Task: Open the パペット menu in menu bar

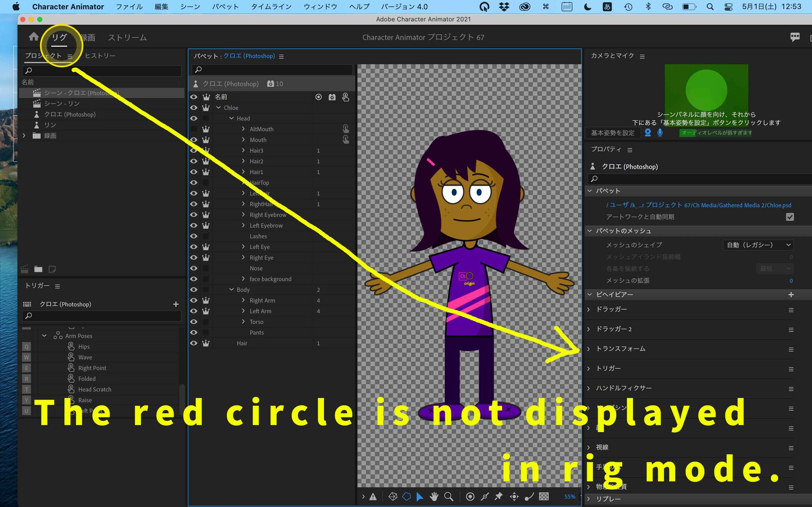Action: point(225,7)
